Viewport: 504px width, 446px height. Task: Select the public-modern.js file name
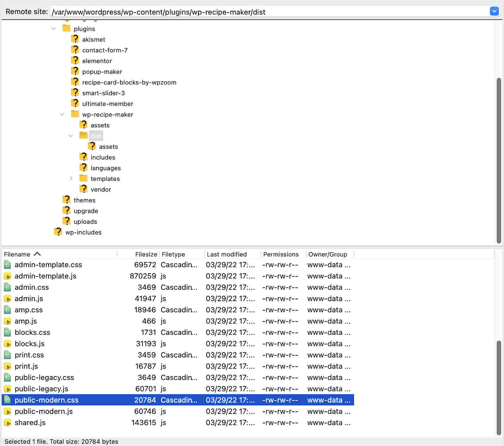pyautogui.click(x=43, y=411)
